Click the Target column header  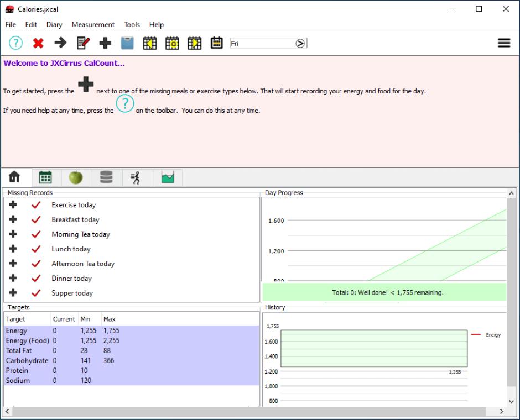[x=28, y=319]
